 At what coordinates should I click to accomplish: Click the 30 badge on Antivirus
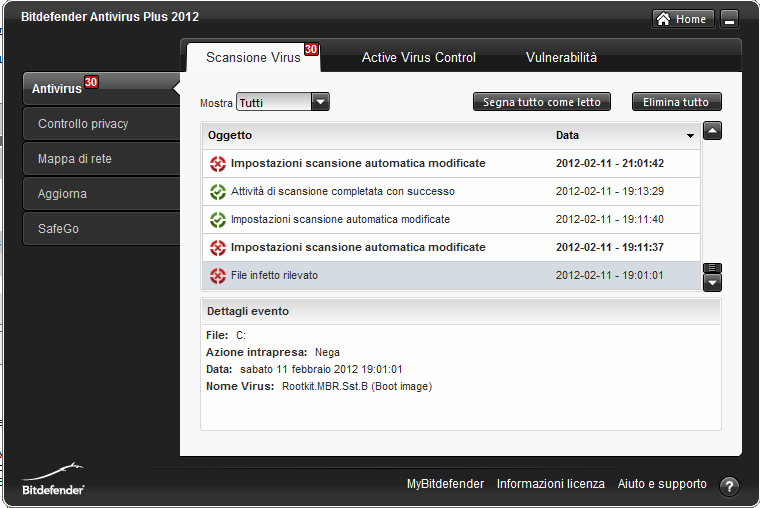pos(91,82)
